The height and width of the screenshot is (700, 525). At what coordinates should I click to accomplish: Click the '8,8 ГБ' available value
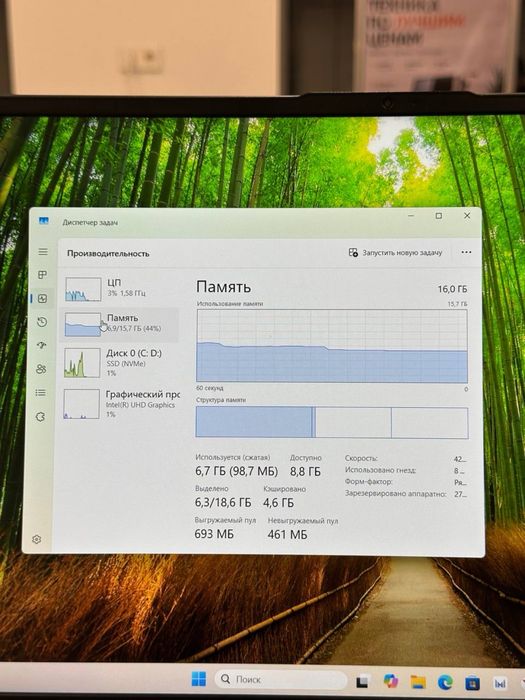pos(305,472)
